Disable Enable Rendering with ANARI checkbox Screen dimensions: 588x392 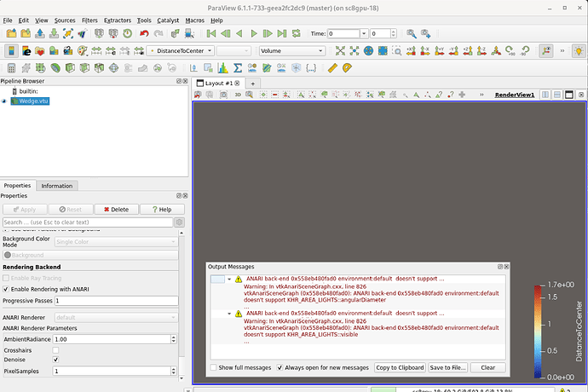click(6, 289)
